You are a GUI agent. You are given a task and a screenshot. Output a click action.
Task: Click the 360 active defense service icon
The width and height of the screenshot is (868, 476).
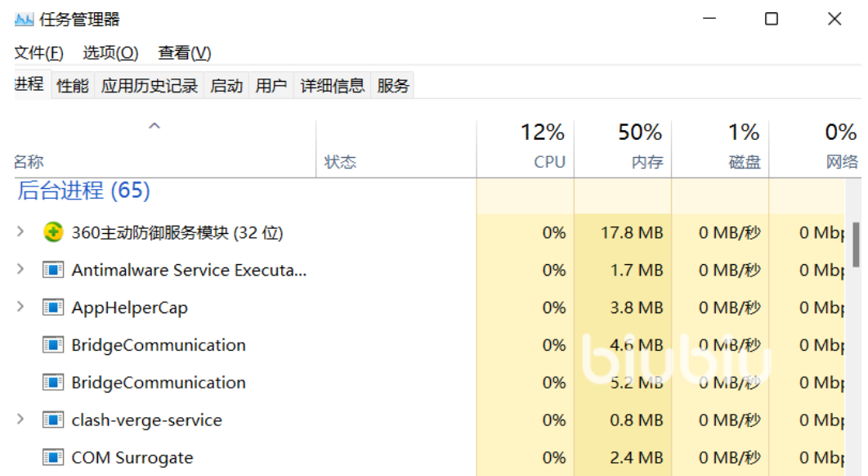point(53,232)
